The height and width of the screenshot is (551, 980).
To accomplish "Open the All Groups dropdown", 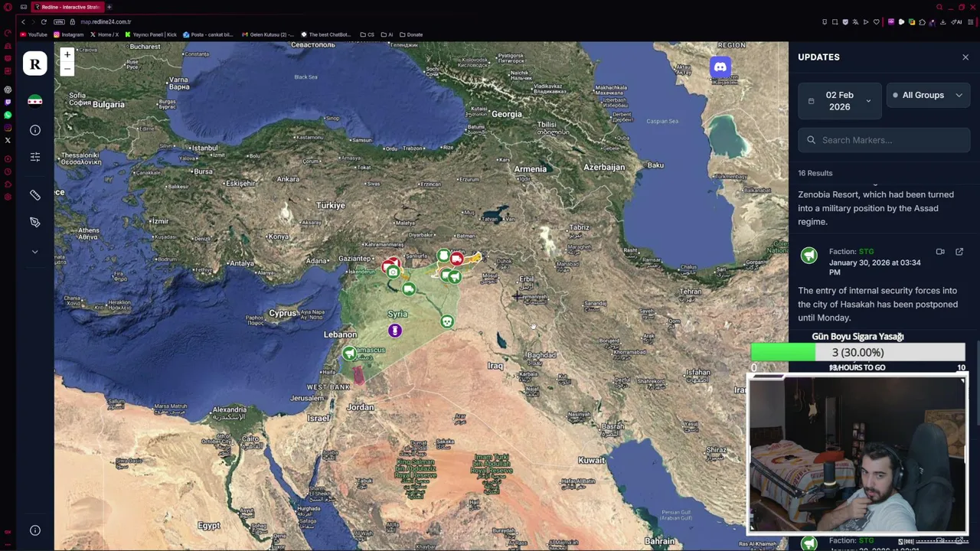I will tap(929, 95).
